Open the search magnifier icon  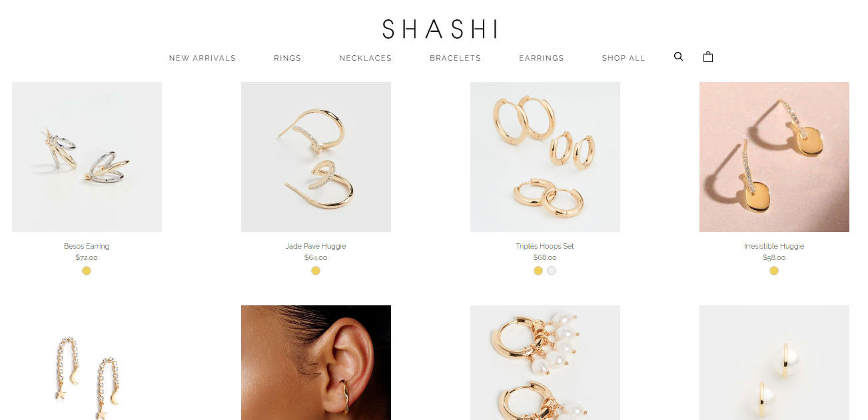click(678, 57)
